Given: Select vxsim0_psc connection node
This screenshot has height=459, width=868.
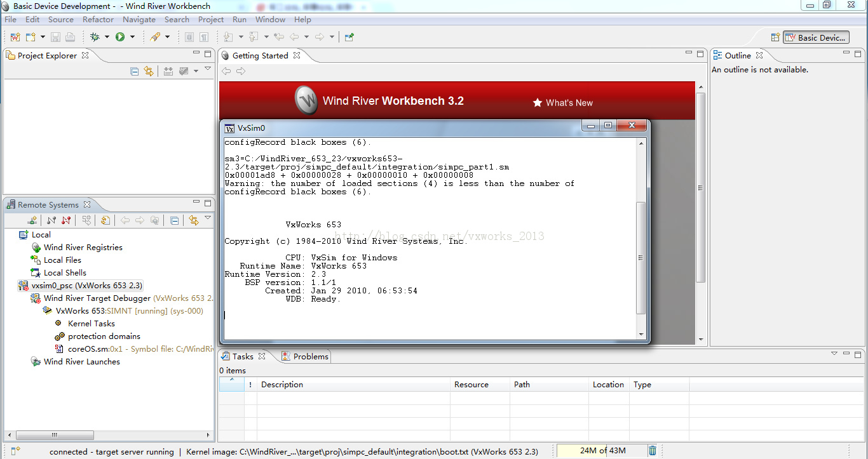Looking at the screenshot, I should coord(81,286).
